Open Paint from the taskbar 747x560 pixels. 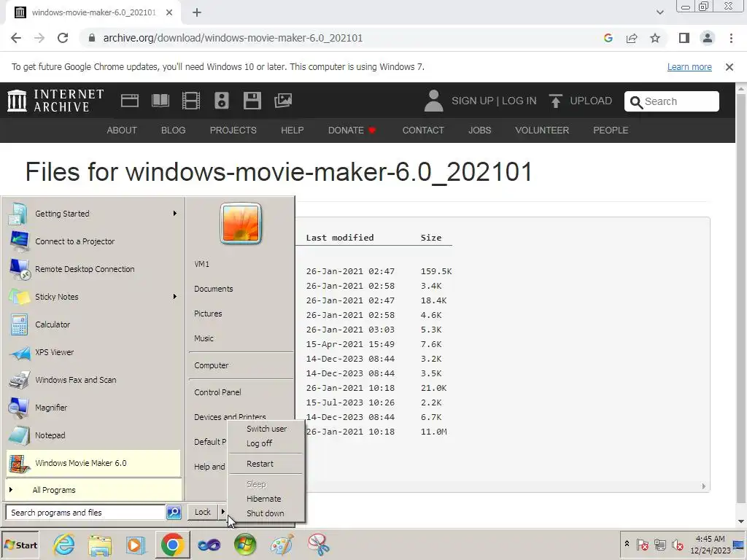click(x=281, y=545)
